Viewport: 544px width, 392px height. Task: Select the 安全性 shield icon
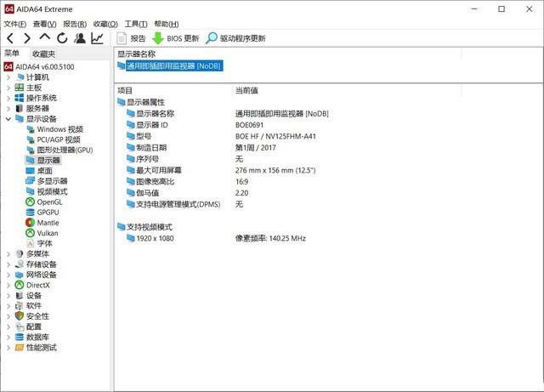pos(20,316)
